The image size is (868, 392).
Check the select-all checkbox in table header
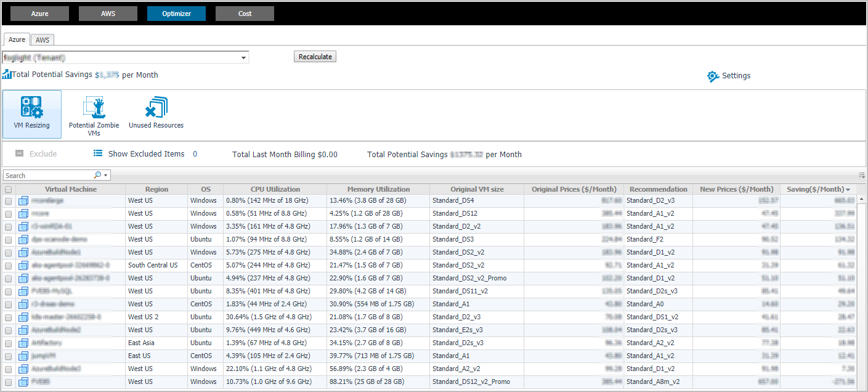(x=9, y=190)
